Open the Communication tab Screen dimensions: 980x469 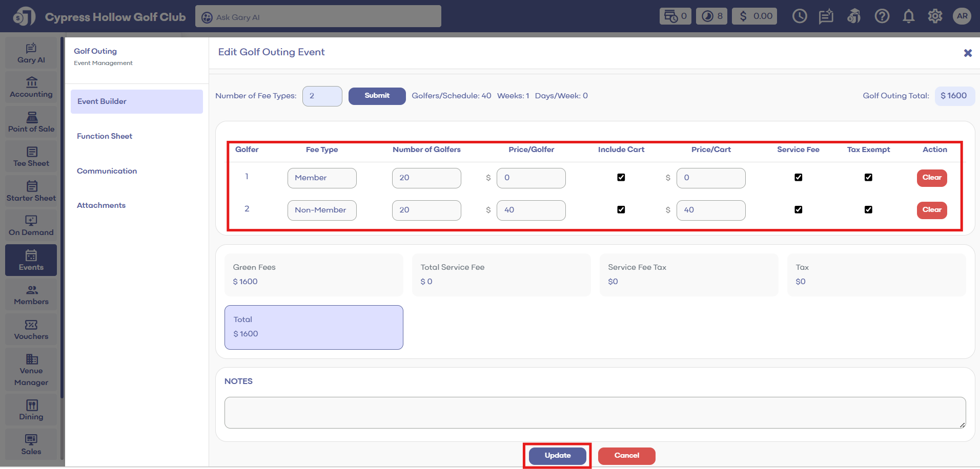click(x=107, y=171)
